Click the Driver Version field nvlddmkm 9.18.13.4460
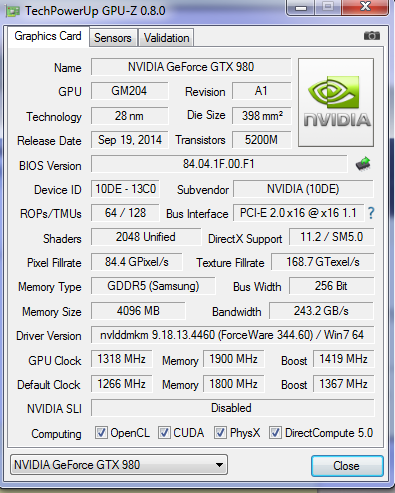Viewport: 395px width, 493px height. click(232, 335)
